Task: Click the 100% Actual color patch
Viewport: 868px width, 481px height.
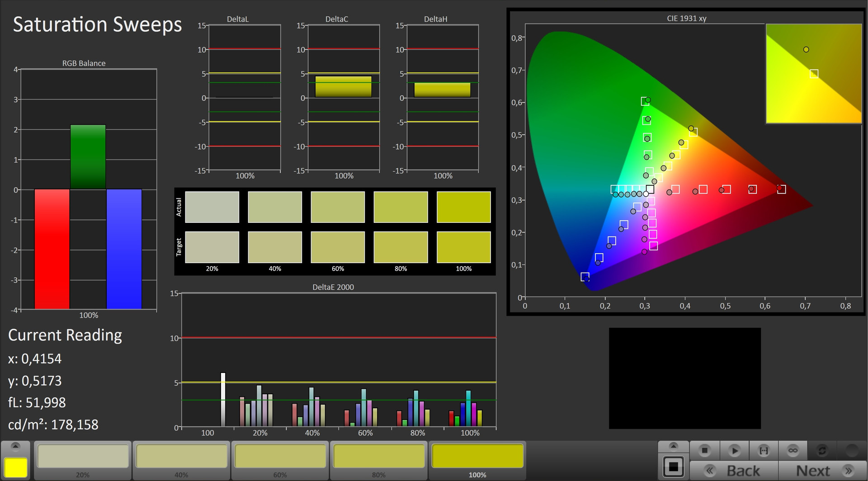Action: [x=463, y=207]
